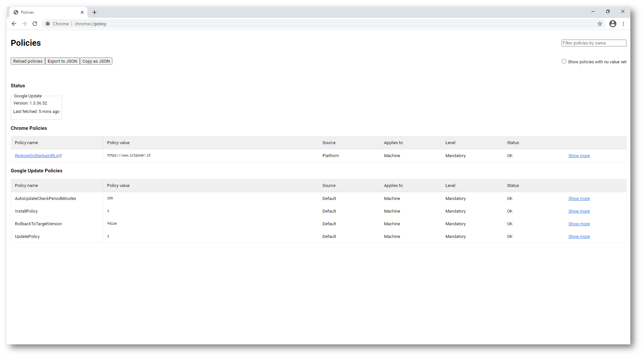Click the RollbackToTargetVersion name cell
This screenshot has width=644, height=358.
[x=38, y=224]
